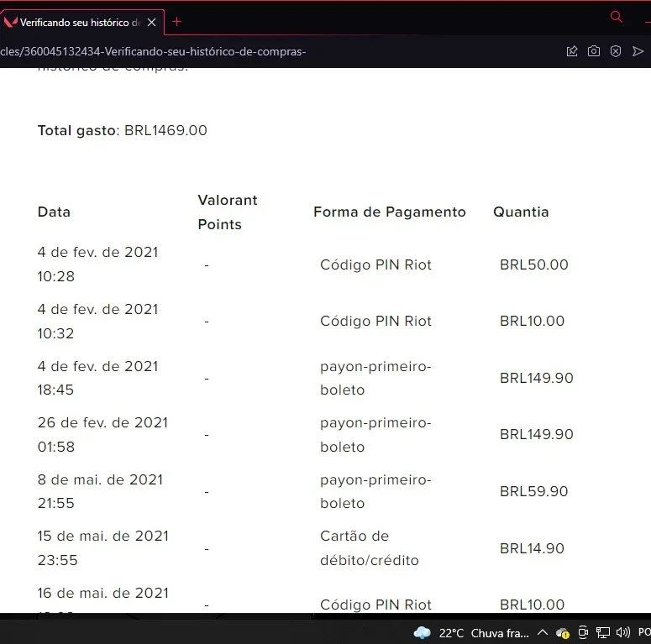The image size is (651, 644).
Task: Show hidden system tray icons chevron
Action: [x=543, y=633]
